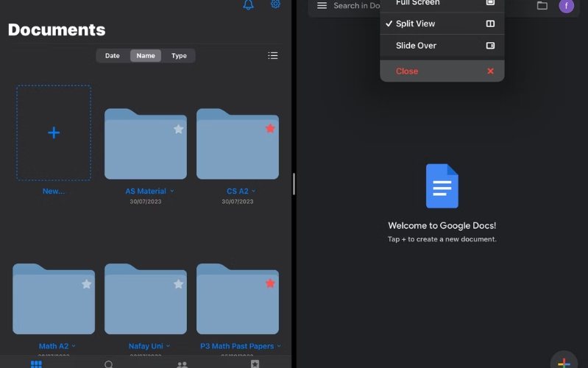The width and height of the screenshot is (588, 368).
Task: Choose Slide Over from multitasking menu
Action: pos(442,46)
